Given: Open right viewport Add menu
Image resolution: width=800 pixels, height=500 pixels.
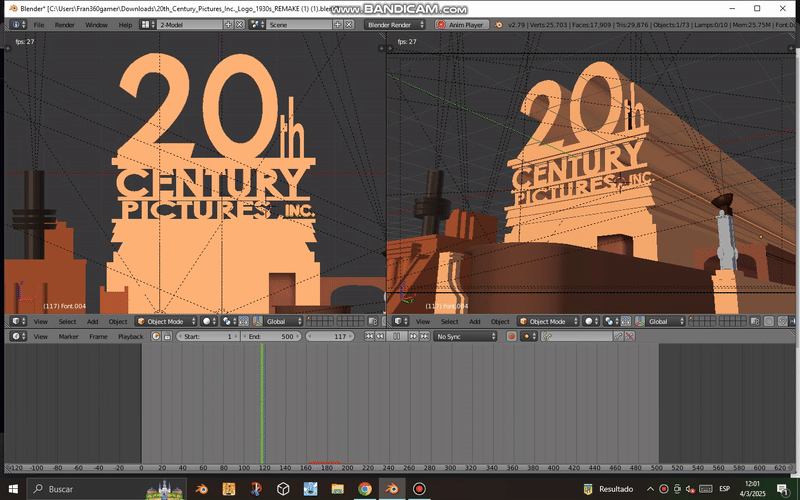Looking at the screenshot, I should point(474,321).
